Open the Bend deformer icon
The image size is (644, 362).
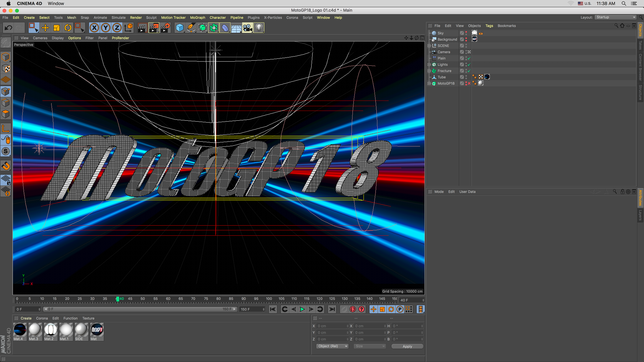click(x=225, y=28)
